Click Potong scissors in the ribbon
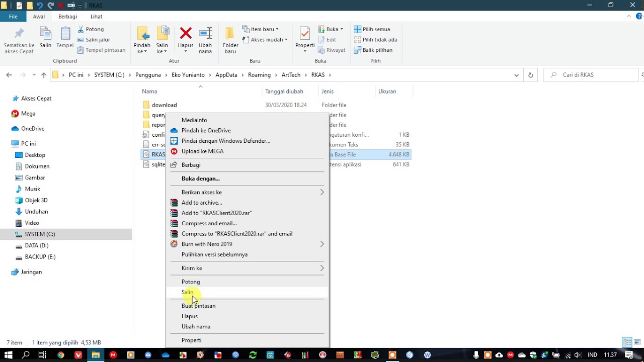The image size is (644, 362). [91, 29]
